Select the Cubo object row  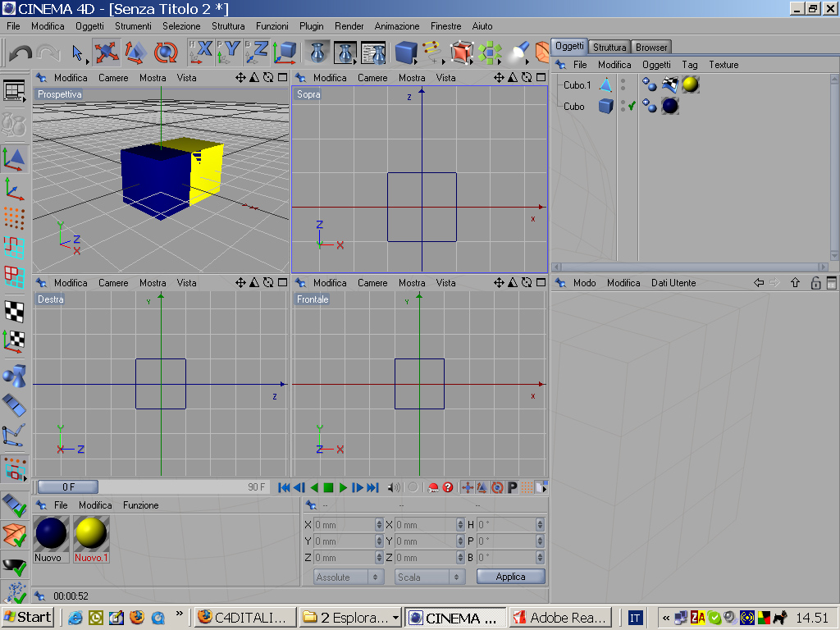click(x=573, y=106)
